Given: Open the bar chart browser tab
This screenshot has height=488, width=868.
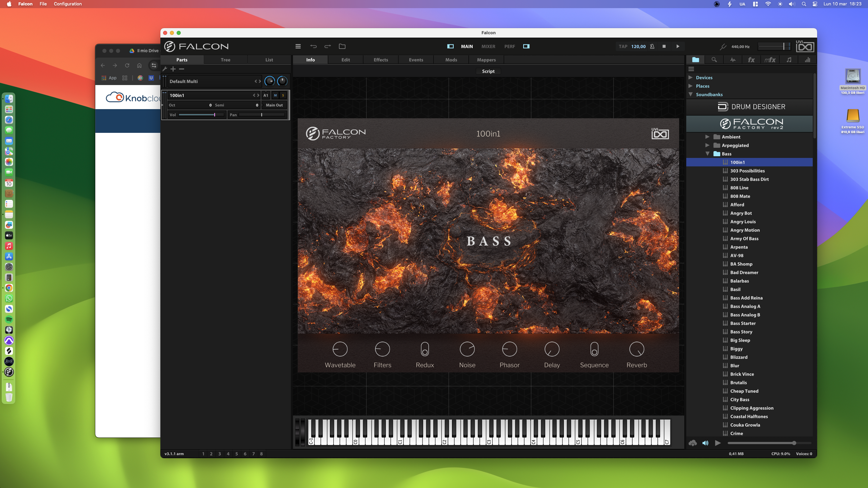Looking at the screenshot, I should [x=807, y=60].
